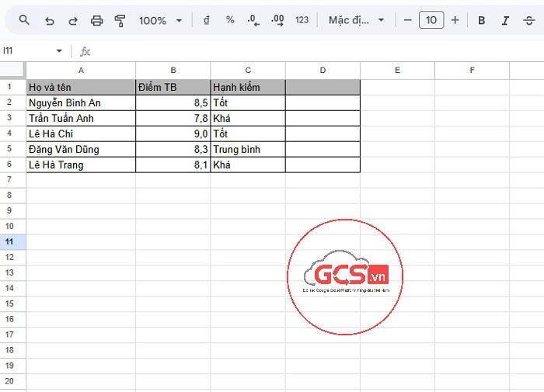Toggle bold formatting
This screenshot has width=544, height=392.
click(x=482, y=20)
